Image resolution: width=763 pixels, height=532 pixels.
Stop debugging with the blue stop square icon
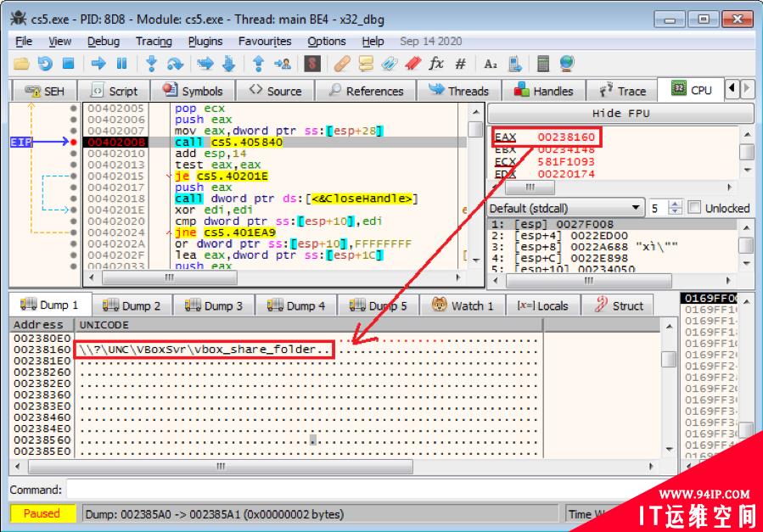(x=68, y=64)
